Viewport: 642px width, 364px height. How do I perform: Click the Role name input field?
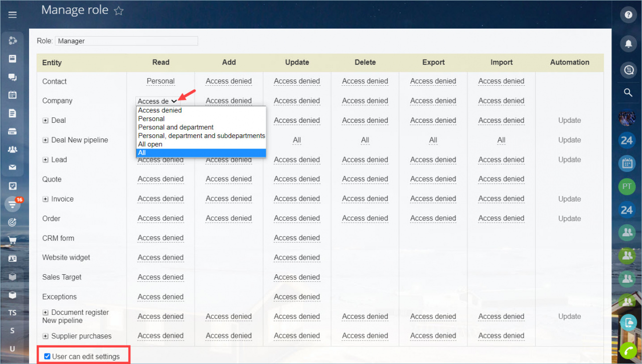pyautogui.click(x=126, y=41)
